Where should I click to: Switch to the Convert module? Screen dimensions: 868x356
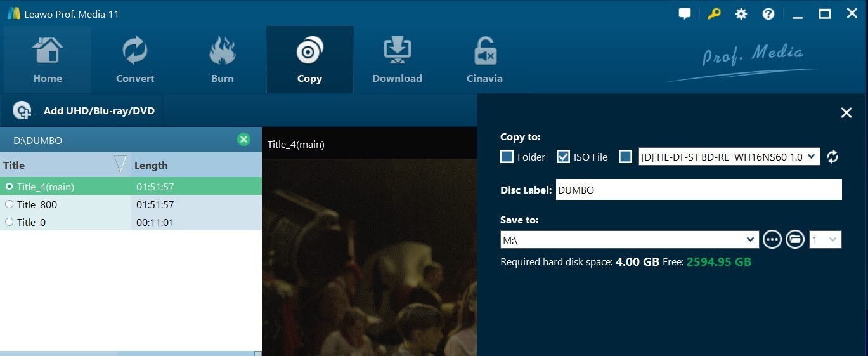pos(135,60)
